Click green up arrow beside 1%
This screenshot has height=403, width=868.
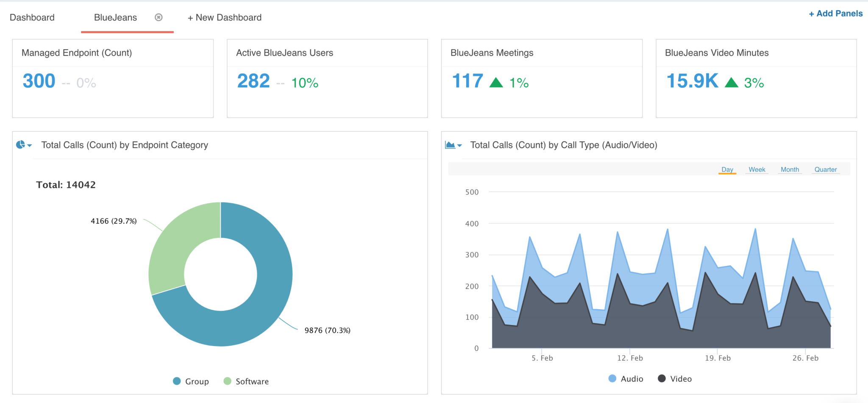point(496,82)
